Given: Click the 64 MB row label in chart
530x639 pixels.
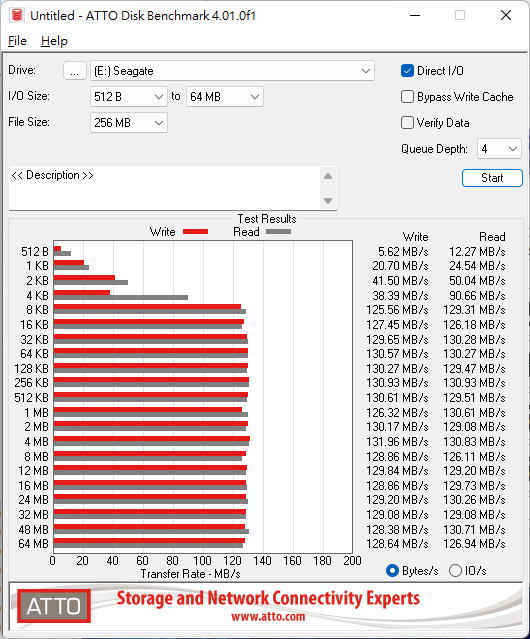Looking at the screenshot, I should 33,544.
